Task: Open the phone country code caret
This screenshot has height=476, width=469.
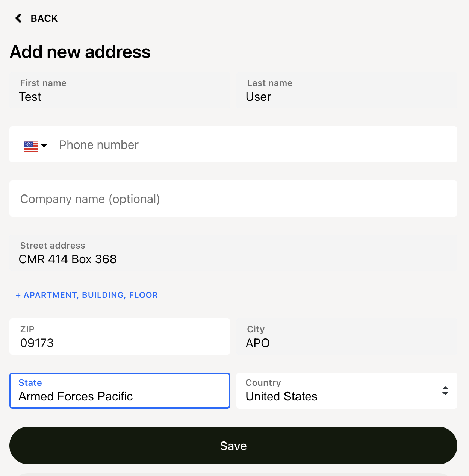Action: (x=44, y=145)
